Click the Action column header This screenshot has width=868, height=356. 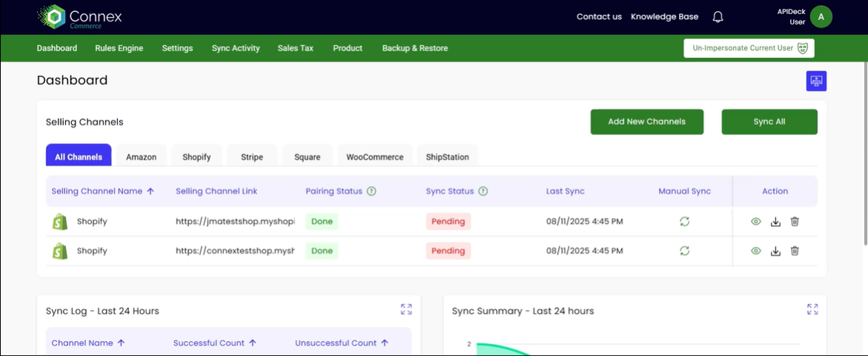click(x=775, y=191)
